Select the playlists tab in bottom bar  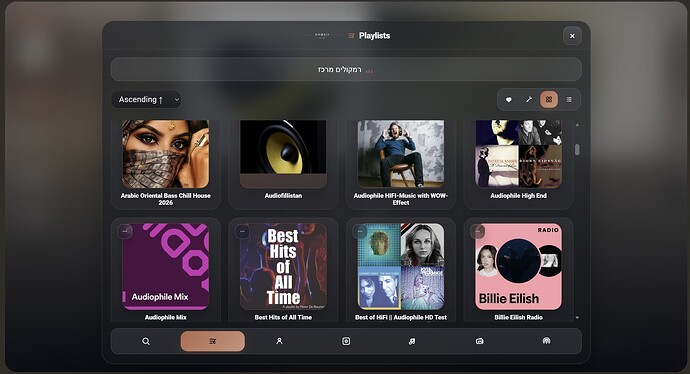[213, 341]
